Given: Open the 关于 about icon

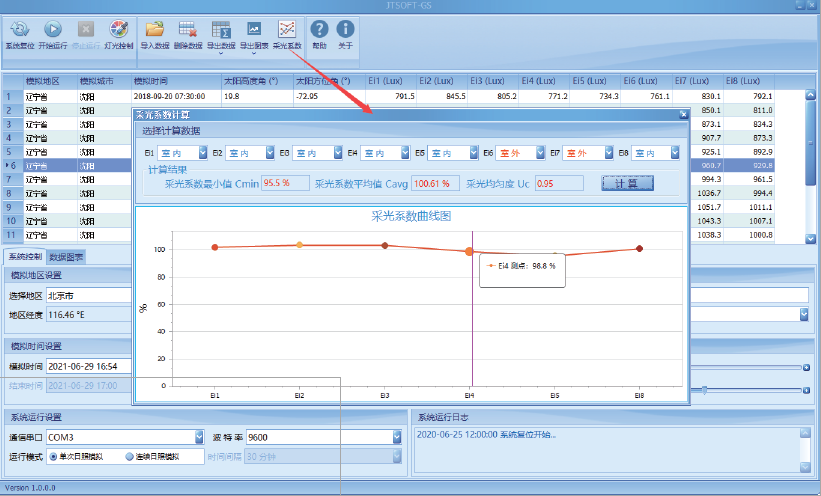Looking at the screenshot, I should pos(345,29).
